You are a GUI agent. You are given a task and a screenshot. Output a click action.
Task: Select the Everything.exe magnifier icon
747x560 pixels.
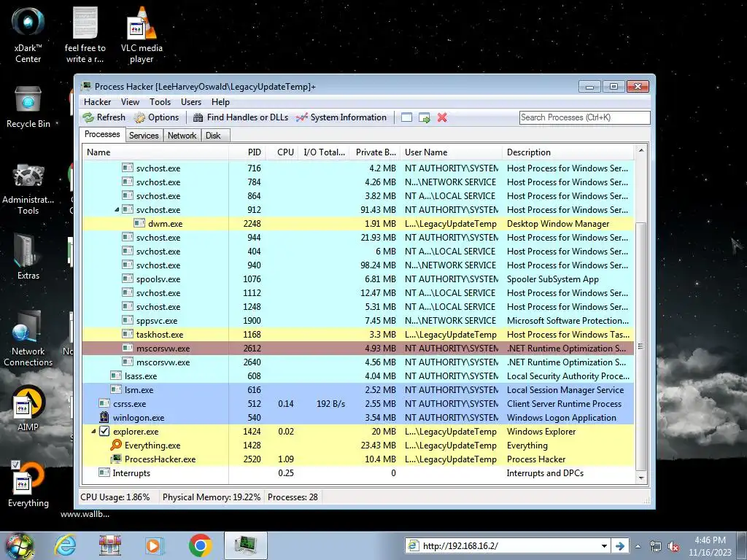(116, 446)
